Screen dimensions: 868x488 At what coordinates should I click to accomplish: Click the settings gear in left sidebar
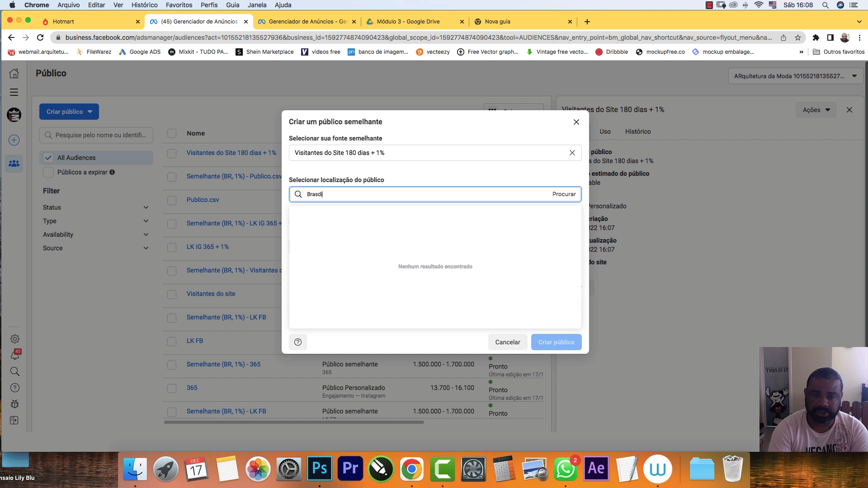(x=15, y=339)
